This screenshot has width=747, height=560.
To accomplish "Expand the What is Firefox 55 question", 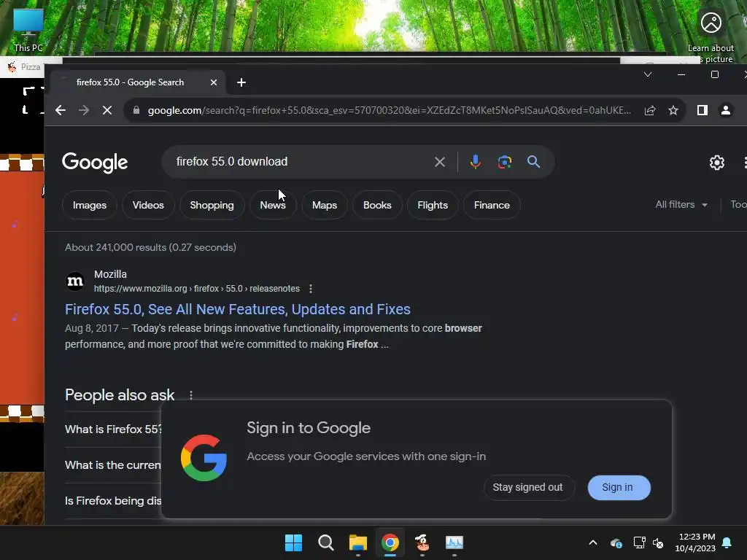I will click(113, 429).
